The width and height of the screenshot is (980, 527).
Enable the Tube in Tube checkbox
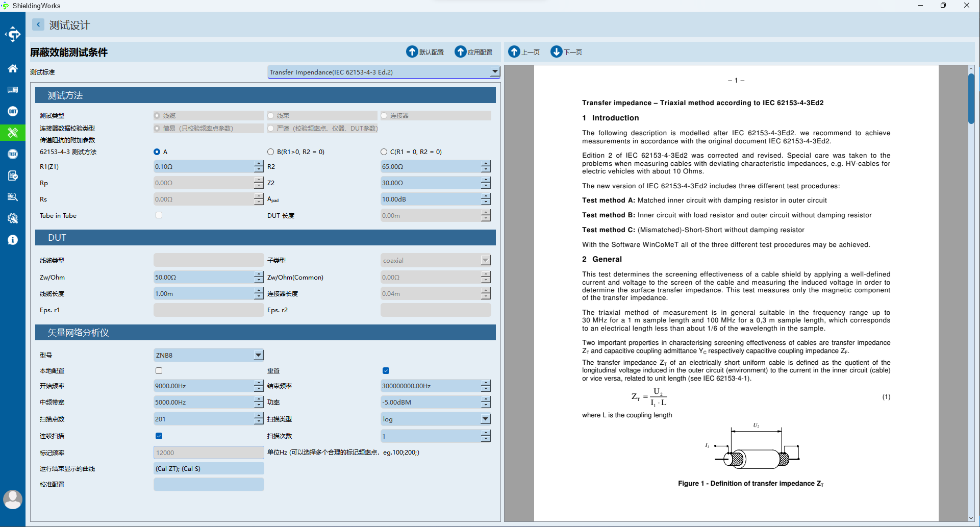coord(159,215)
